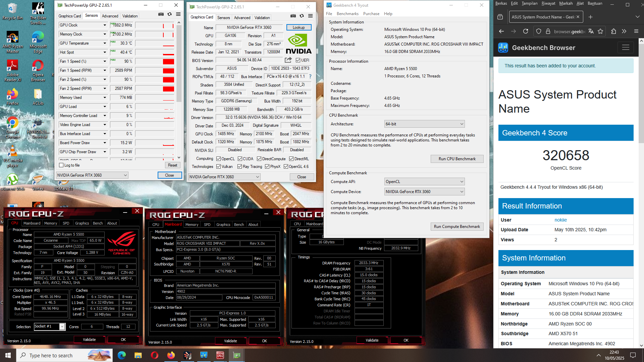Open Riwayat menu in Firefox
This screenshot has height=362, width=644.
(x=548, y=3)
